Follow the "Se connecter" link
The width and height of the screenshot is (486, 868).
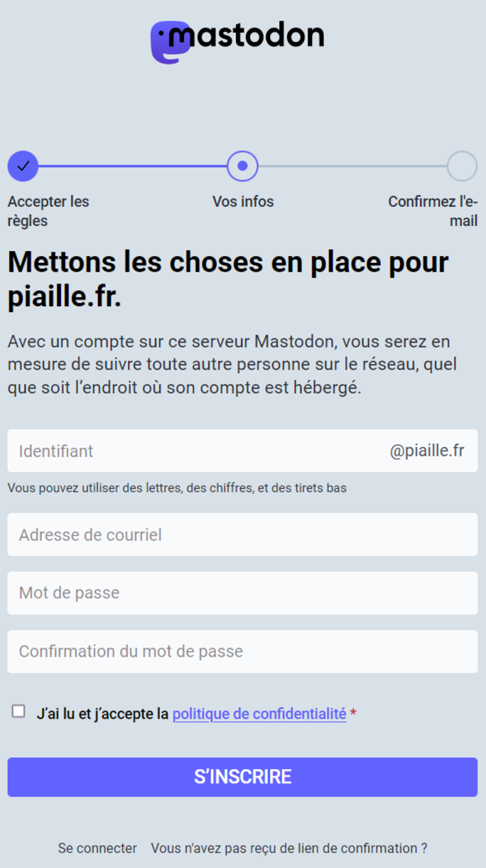(x=97, y=848)
